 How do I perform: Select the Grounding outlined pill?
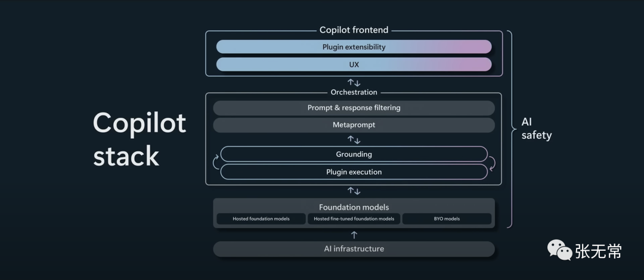pyautogui.click(x=354, y=154)
